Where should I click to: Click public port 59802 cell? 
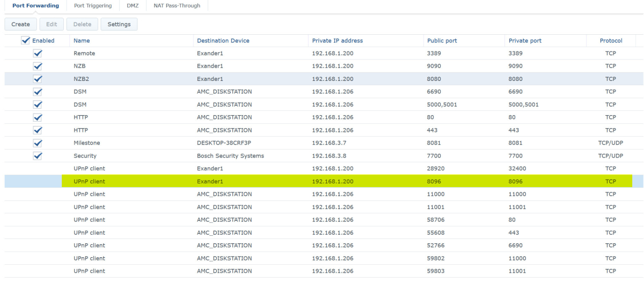click(x=436, y=258)
